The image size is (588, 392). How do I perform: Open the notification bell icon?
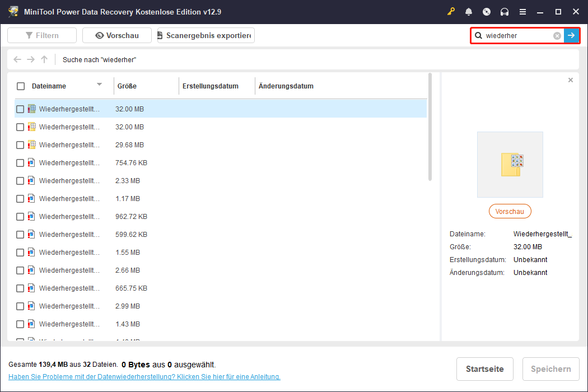[x=469, y=12]
